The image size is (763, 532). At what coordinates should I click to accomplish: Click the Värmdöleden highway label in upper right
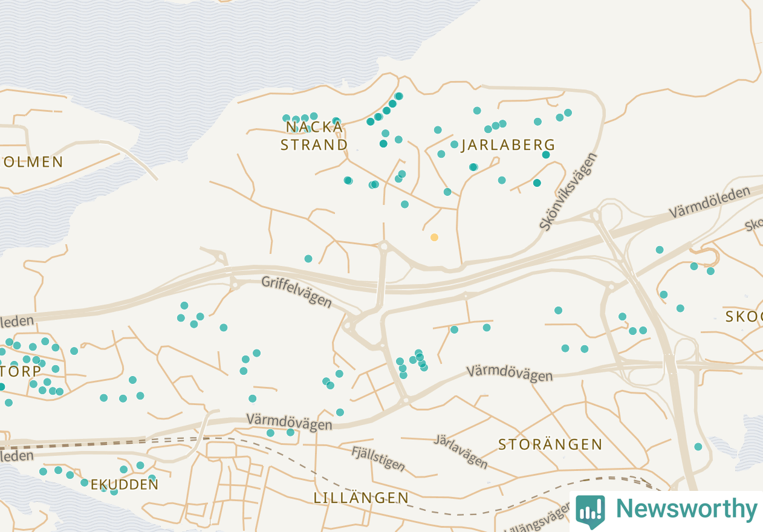pos(710,203)
